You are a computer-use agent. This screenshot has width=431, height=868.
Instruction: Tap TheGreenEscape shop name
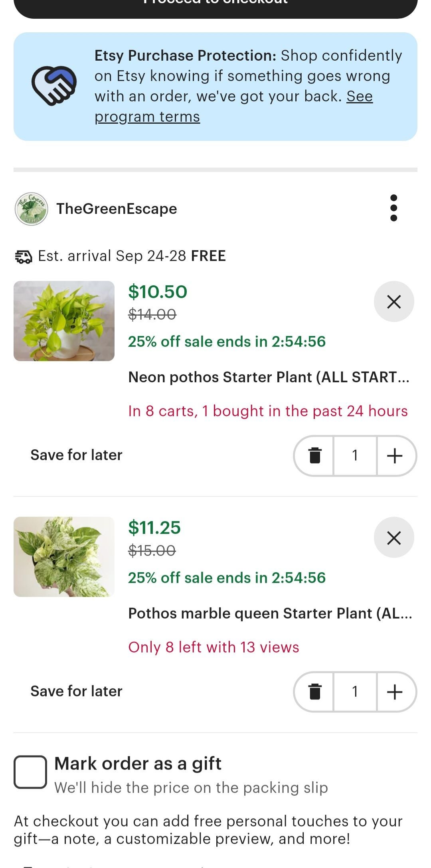(x=117, y=209)
